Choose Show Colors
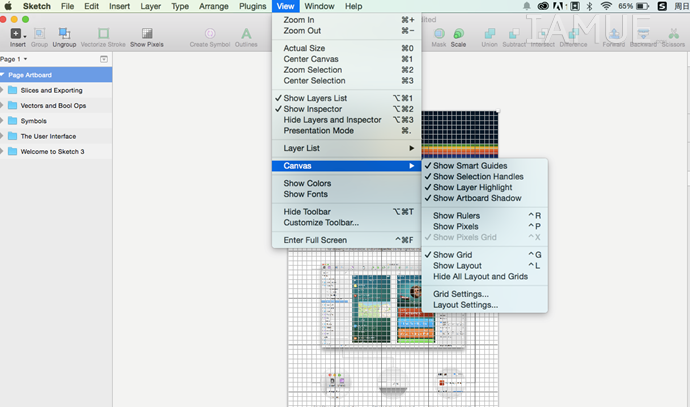690x407 pixels. point(346,183)
